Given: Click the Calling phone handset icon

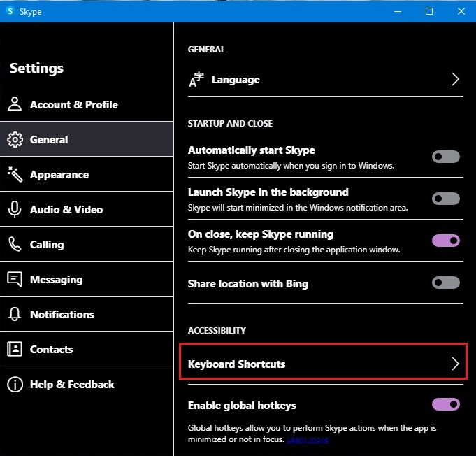Looking at the screenshot, I should (x=15, y=244).
